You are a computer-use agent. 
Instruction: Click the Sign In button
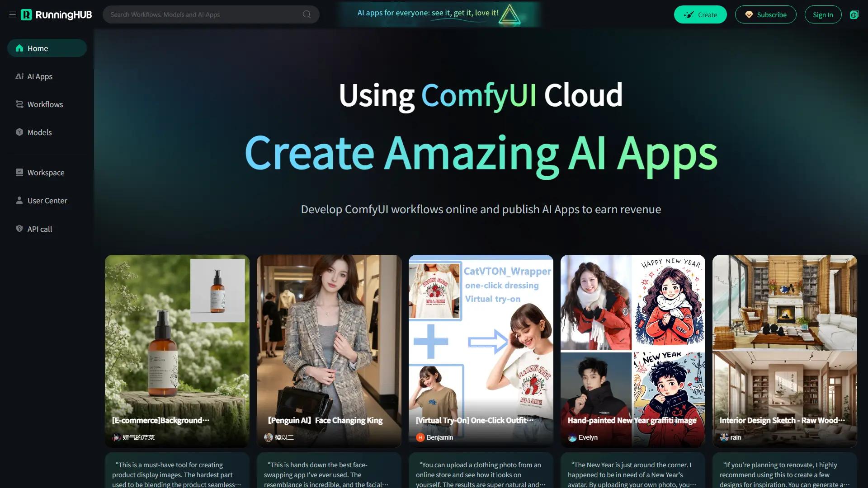pyautogui.click(x=822, y=14)
